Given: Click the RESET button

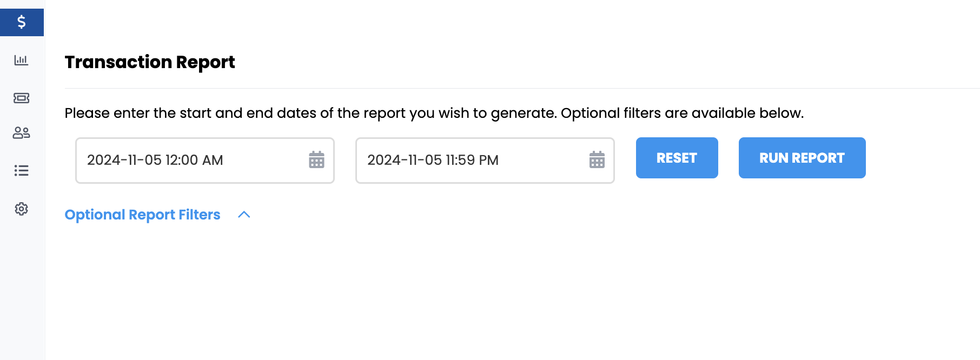Looking at the screenshot, I should point(677,158).
